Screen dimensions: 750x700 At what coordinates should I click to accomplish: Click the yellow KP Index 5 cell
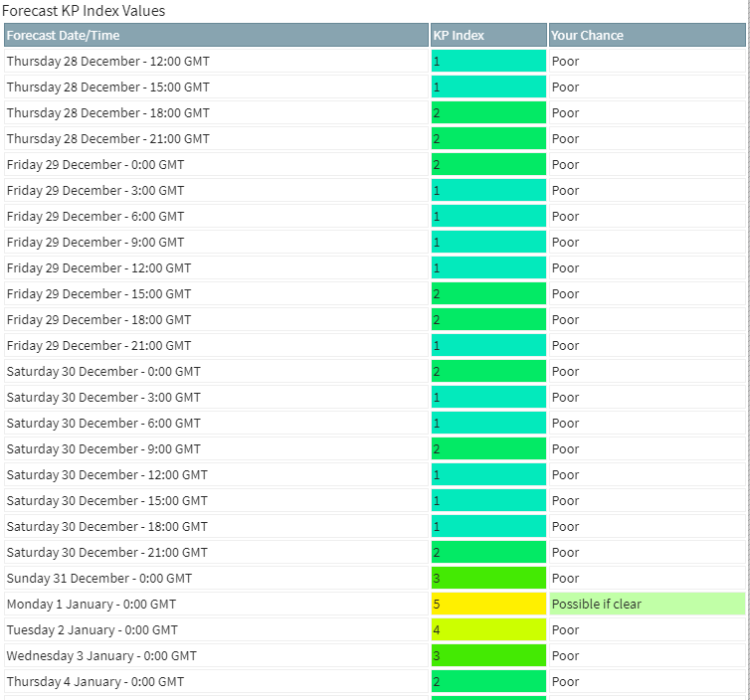click(x=488, y=604)
